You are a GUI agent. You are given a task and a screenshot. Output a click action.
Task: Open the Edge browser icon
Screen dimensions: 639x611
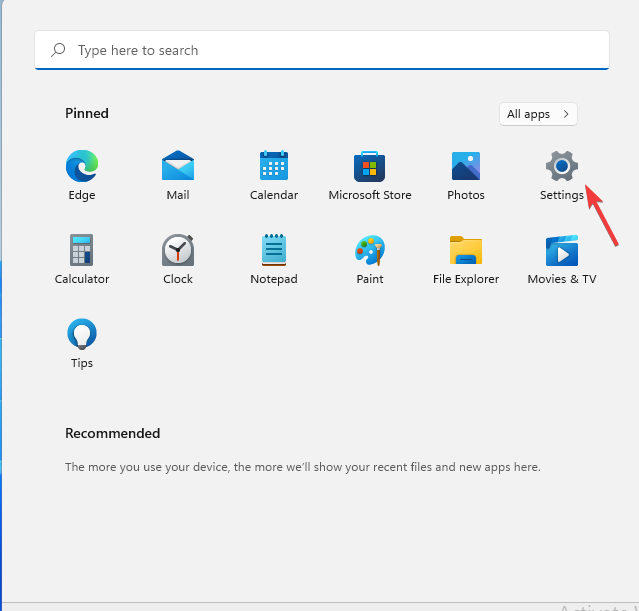coord(82,166)
